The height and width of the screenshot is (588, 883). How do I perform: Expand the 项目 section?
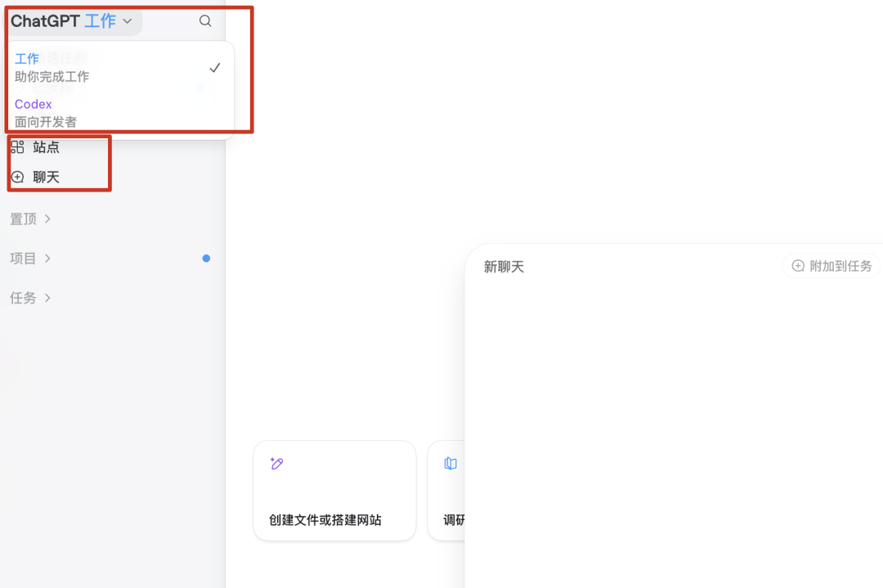click(30, 258)
